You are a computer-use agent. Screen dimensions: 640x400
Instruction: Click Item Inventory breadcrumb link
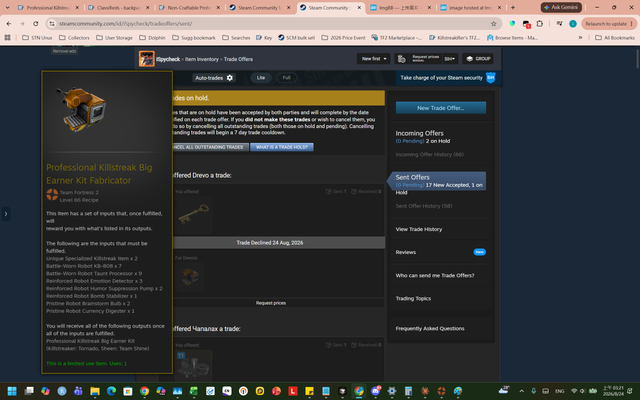coord(202,59)
